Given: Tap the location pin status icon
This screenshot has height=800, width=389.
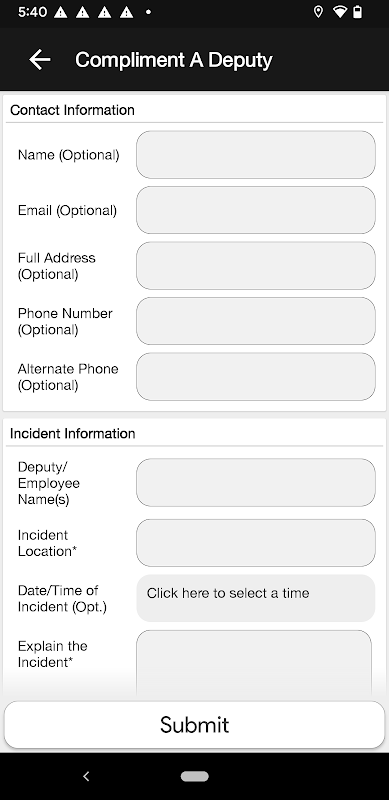Looking at the screenshot, I should (x=318, y=12).
